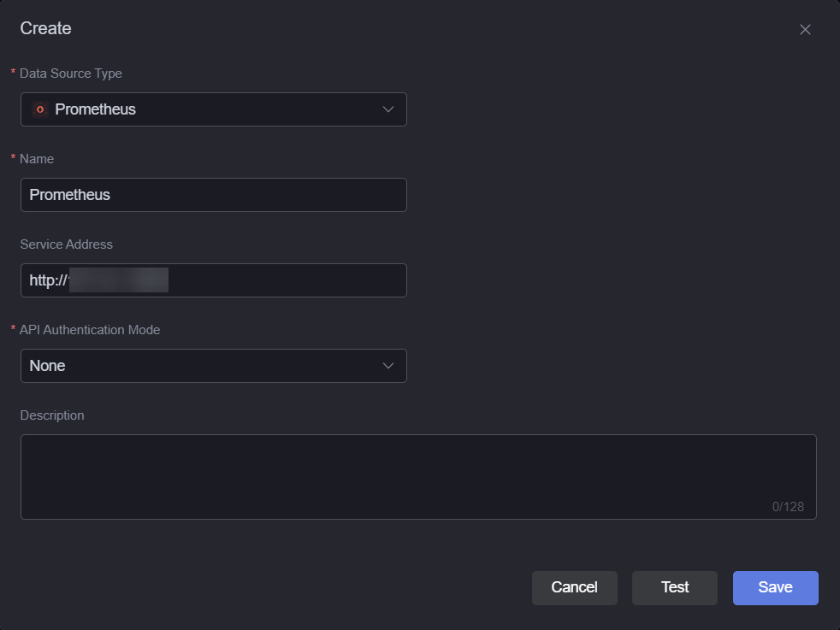Expand the API Authentication Mode chevron
840x630 pixels.
click(x=387, y=366)
